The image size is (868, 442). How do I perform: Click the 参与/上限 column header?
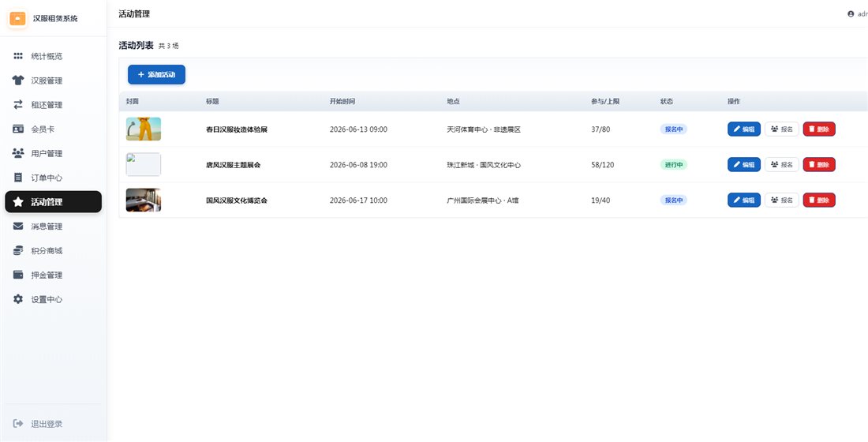[x=605, y=101]
